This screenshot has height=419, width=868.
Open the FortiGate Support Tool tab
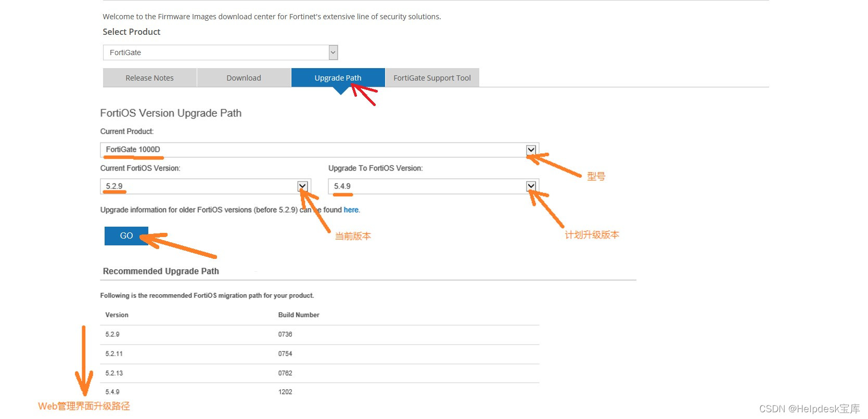[x=432, y=78]
